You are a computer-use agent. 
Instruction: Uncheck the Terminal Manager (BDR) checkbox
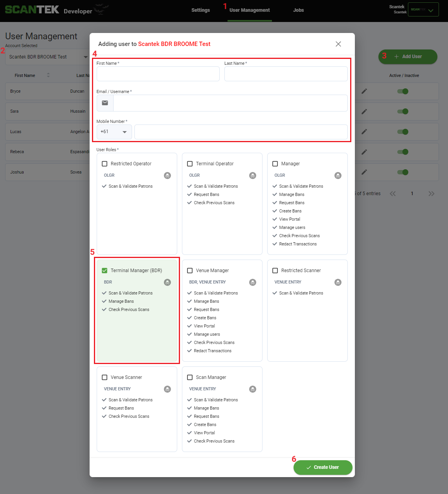tap(105, 271)
